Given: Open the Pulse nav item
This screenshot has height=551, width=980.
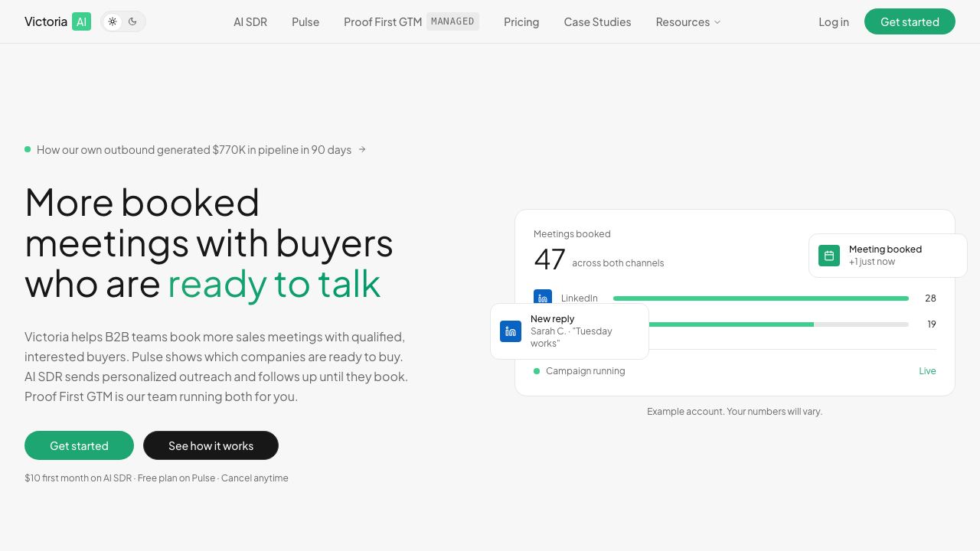Looking at the screenshot, I should pyautogui.click(x=305, y=21).
